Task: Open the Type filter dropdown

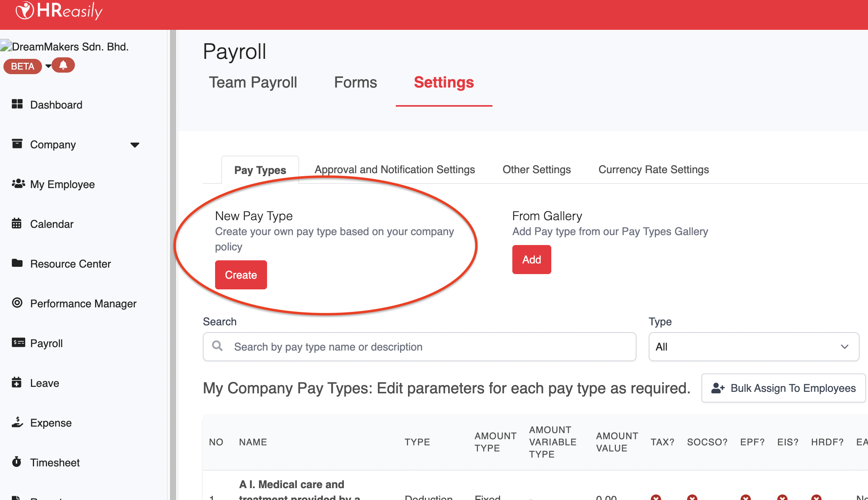Action: pyautogui.click(x=753, y=347)
